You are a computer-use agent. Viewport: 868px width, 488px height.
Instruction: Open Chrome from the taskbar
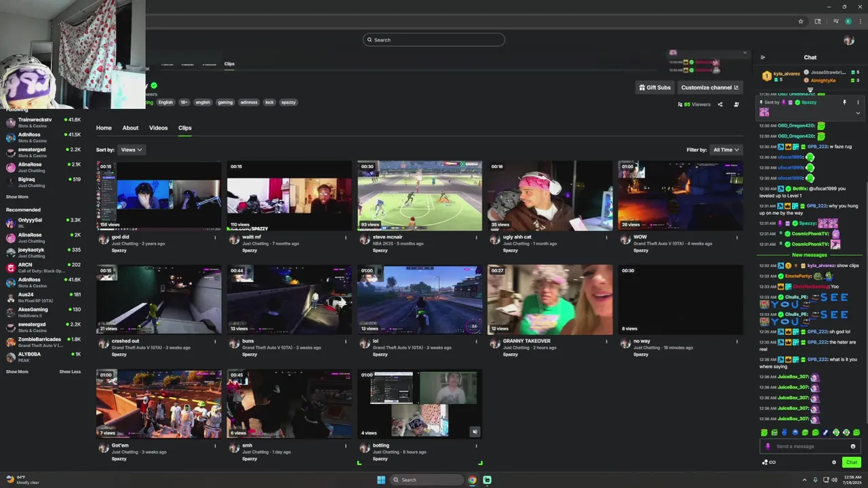[472, 480]
